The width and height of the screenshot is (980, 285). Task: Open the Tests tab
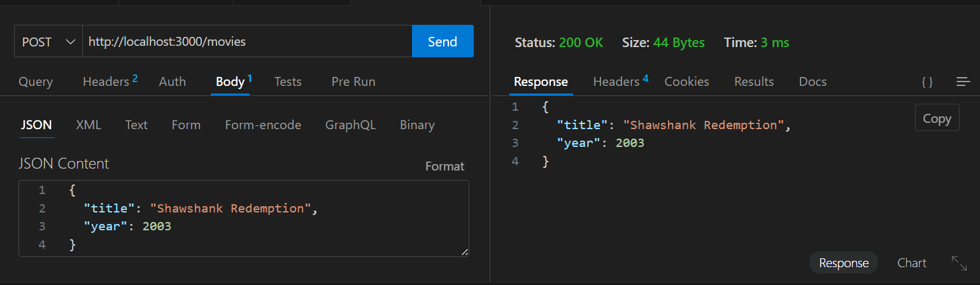coord(288,81)
